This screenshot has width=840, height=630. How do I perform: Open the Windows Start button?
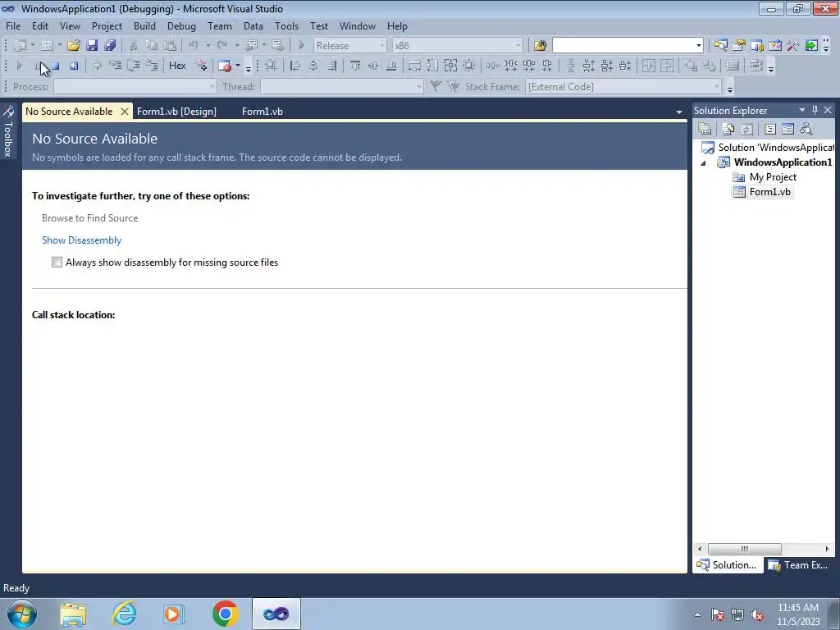click(21, 614)
